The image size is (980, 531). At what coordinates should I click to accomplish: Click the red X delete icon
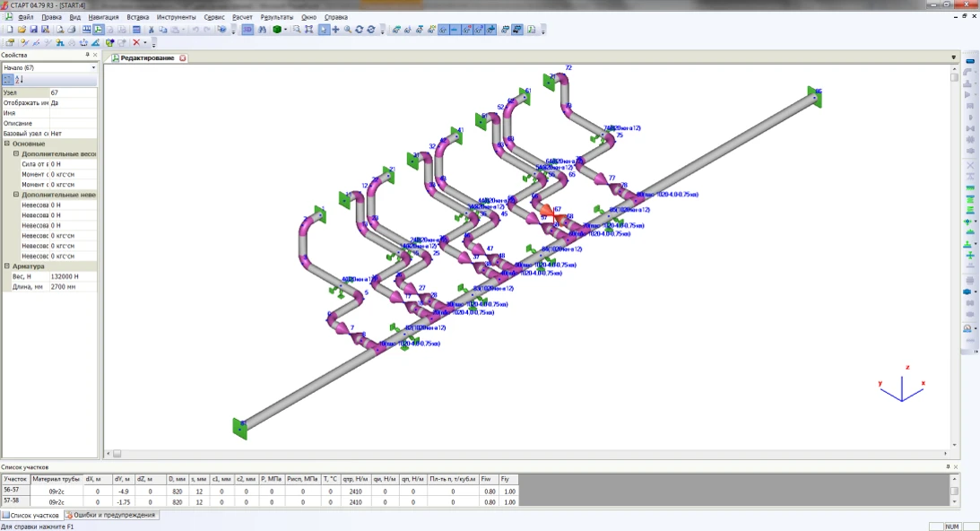[x=137, y=42]
